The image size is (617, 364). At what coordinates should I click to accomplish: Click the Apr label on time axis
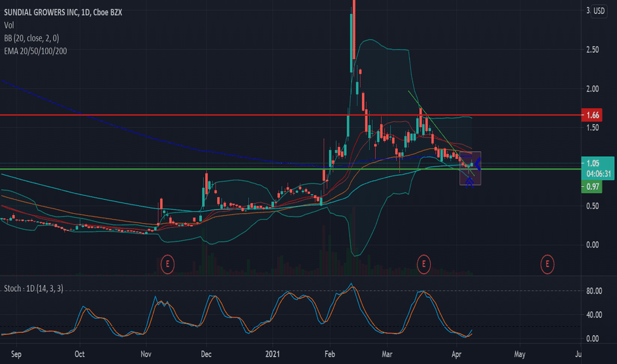[x=456, y=354]
